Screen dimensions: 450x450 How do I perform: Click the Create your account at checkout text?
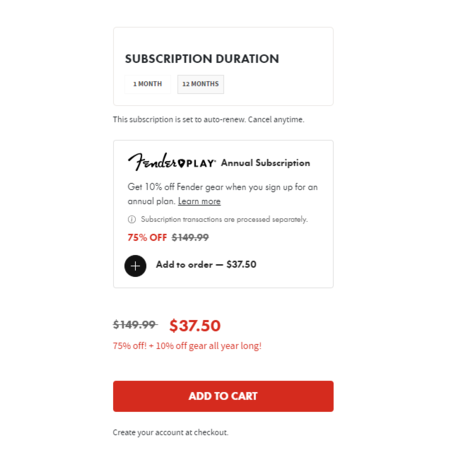tap(170, 432)
